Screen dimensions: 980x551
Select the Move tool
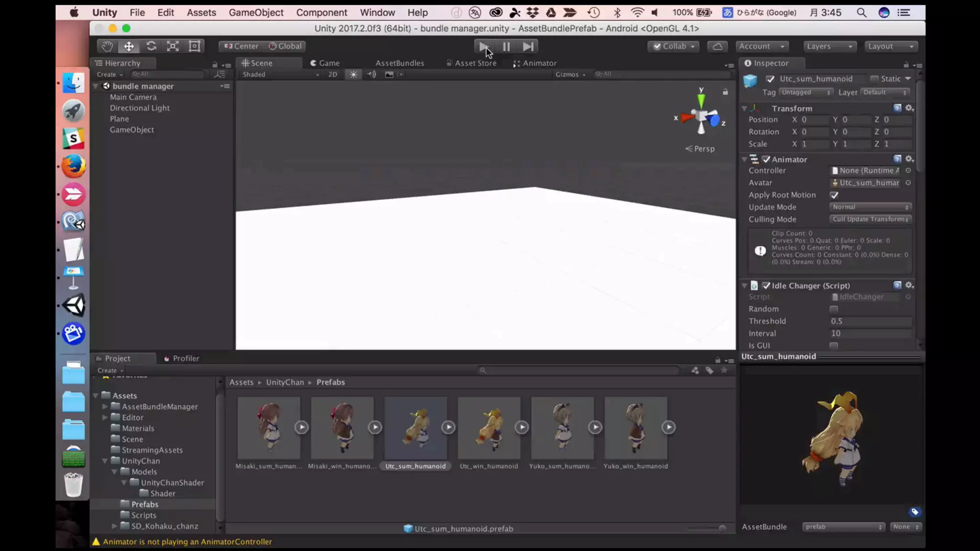pyautogui.click(x=129, y=46)
